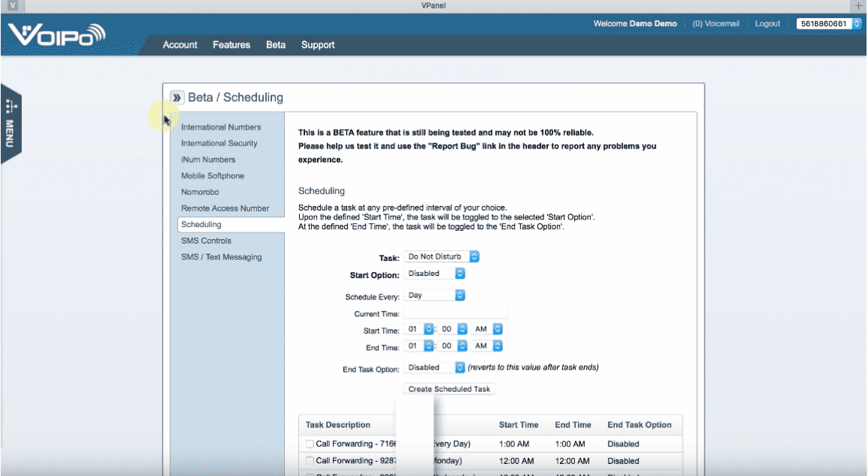Click the double-arrow collapse icon beside Beta / Scheduling
Image resolution: width=868 pixels, height=476 pixels.
(x=177, y=97)
